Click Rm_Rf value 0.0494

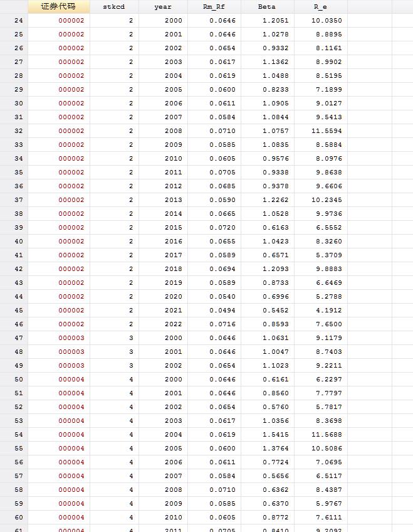click(x=222, y=311)
